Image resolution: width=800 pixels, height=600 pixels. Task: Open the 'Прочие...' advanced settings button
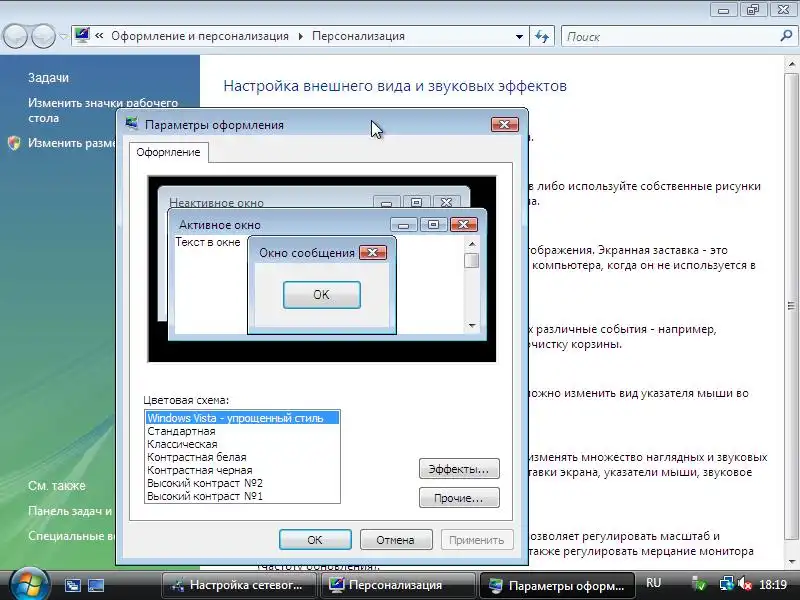coord(459,498)
